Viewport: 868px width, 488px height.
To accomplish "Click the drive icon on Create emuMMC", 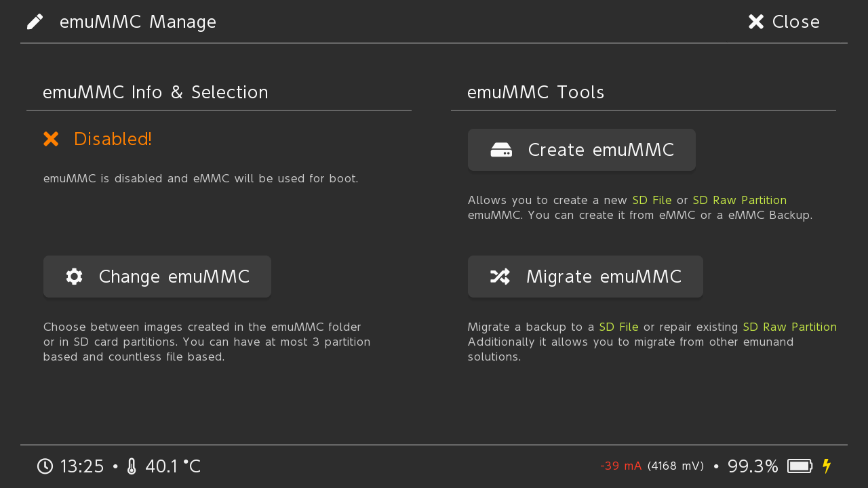I will click(501, 150).
